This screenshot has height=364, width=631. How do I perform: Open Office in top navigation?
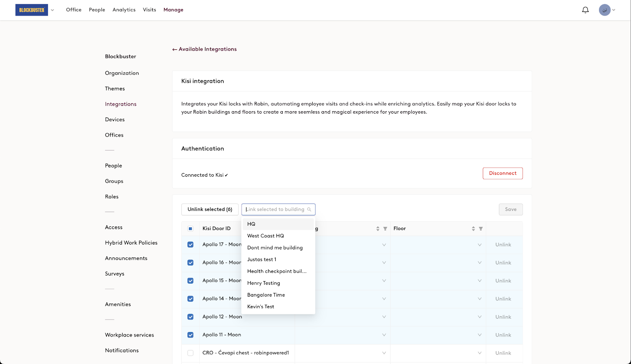point(74,10)
